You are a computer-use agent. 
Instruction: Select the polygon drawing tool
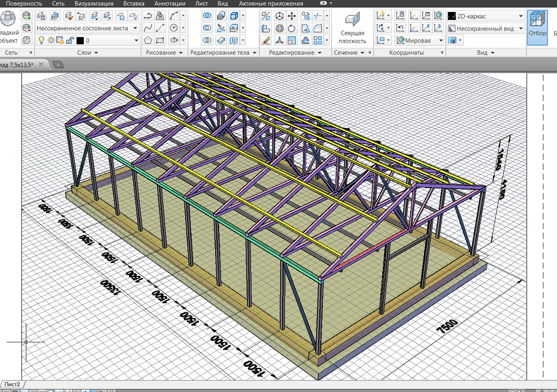(x=148, y=40)
